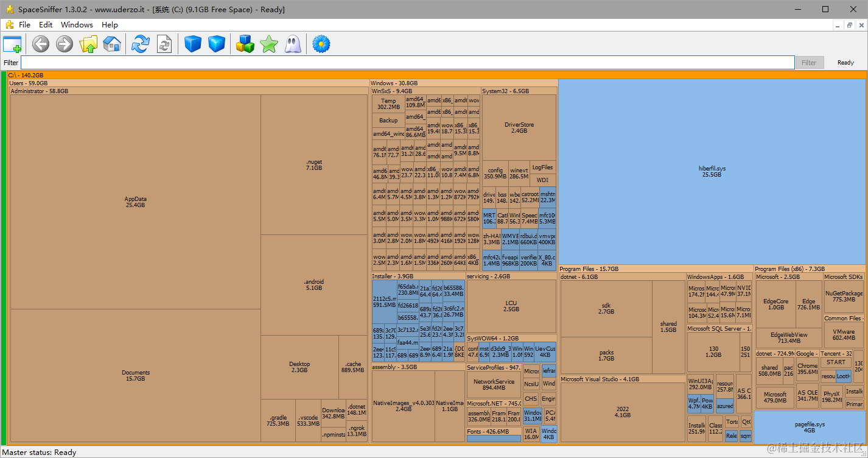Click the colored cubes style icon

tap(245, 44)
